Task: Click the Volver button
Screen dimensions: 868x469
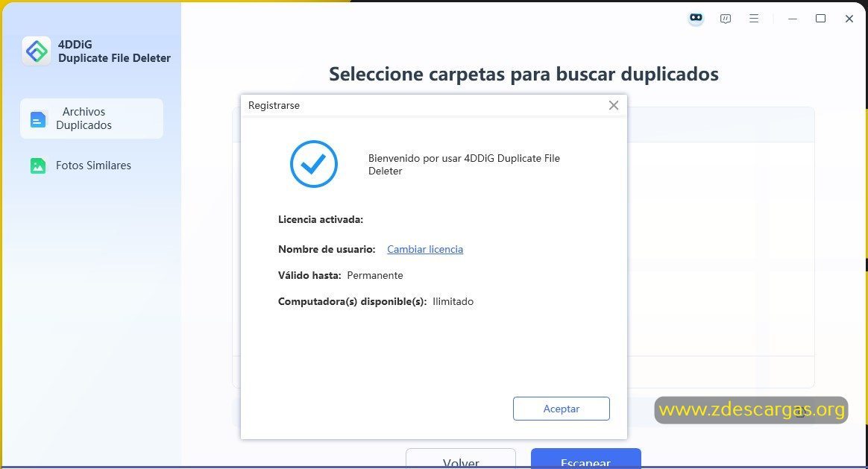Action: 461,459
